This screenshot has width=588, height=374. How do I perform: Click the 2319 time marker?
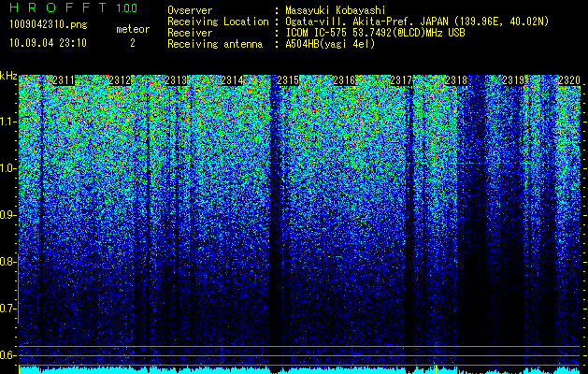[513, 80]
